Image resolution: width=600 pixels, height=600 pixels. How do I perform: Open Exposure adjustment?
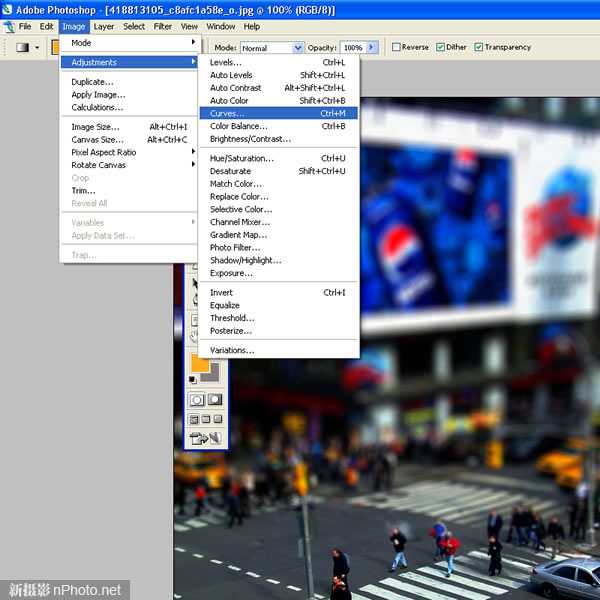click(279, 273)
